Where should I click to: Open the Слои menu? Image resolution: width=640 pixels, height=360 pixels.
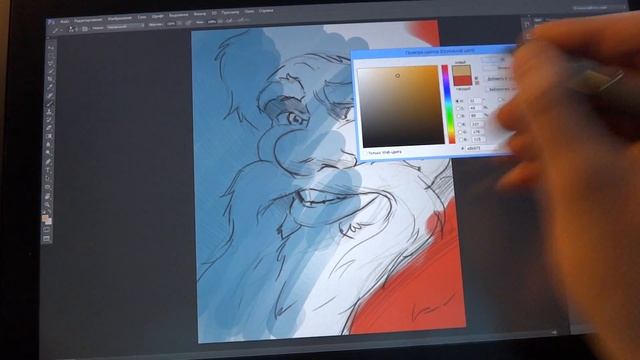[x=142, y=17]
